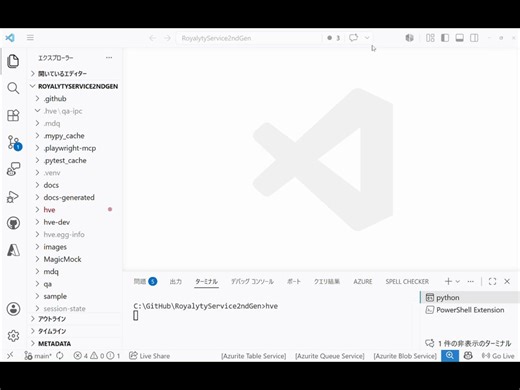Open the chat dropdown arrow in title bar
Viewport: 520px width, 390px height.
click(367, 38)
